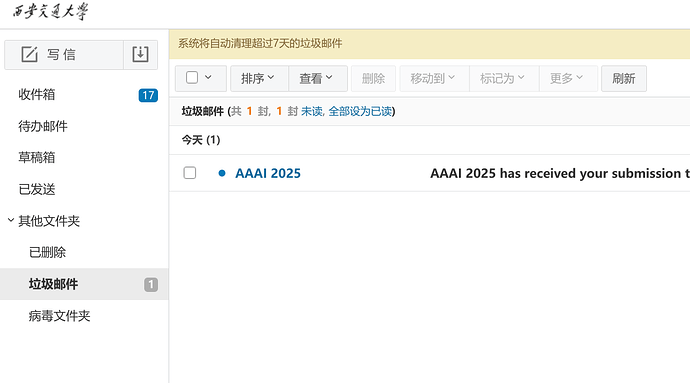Click the blue unread dot on AAAI email
Screen dimensions: 690x383
[x=222, y=173]
